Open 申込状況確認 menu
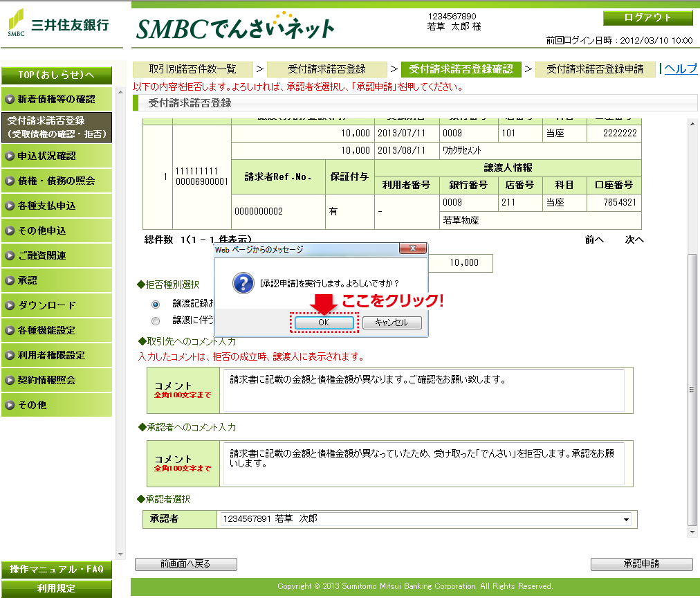 point(57,156)
